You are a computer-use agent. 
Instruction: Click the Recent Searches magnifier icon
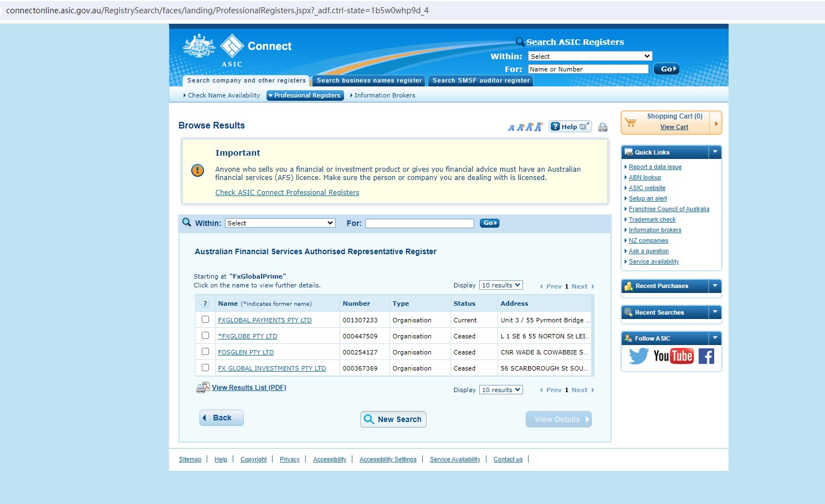[628, 312]
